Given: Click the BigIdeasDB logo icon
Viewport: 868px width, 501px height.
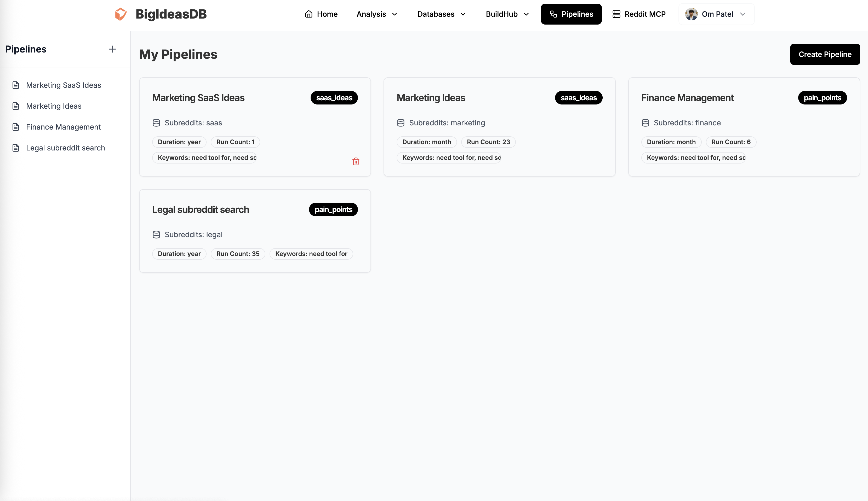Looking at the screenshot, I should (121, 14).
